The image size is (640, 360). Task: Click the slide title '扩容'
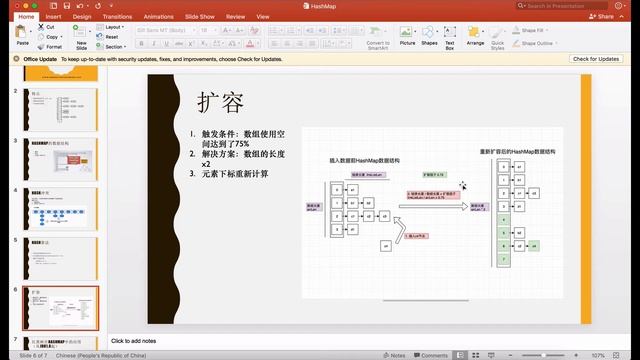[220, 102]
